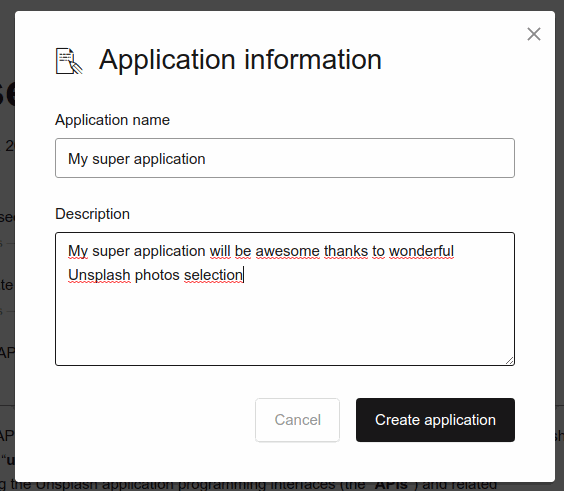Image resolution: width=564 pixels, height=491 pixels.
Task: Click the word "super" in the name field
Action: tap(111, 159)
